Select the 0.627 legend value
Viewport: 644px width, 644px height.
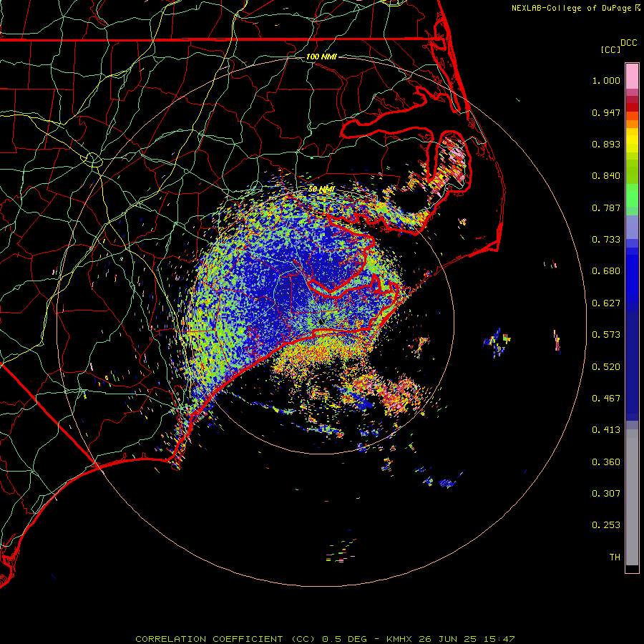tap(606, 303)
